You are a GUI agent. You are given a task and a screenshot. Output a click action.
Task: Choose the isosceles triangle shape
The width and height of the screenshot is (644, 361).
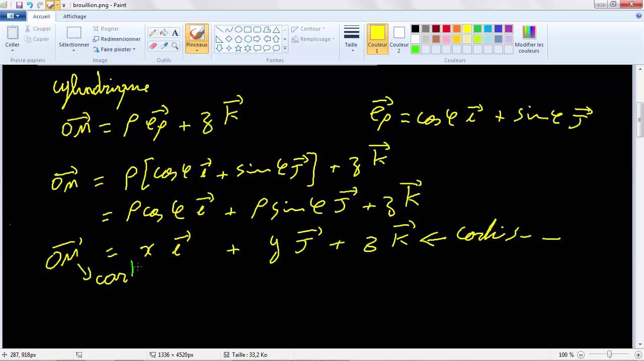tap(276, 30)
